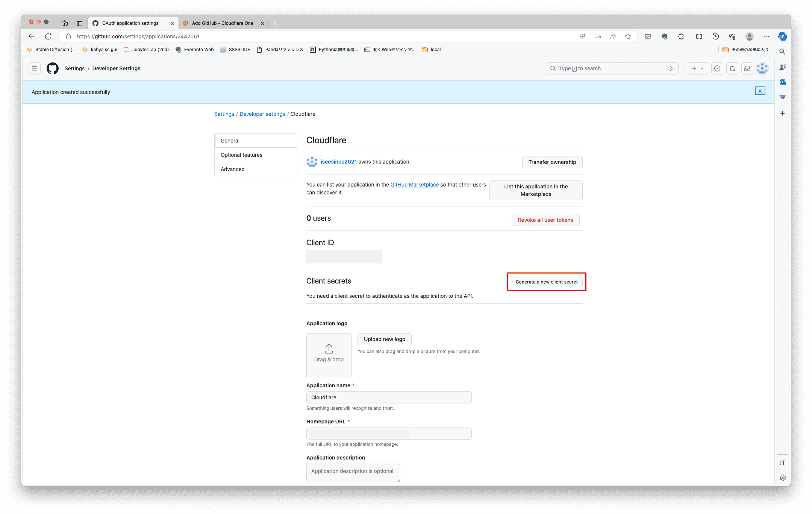Switch to Add GitHub Cloudflare One tab

tap(223, 23)
